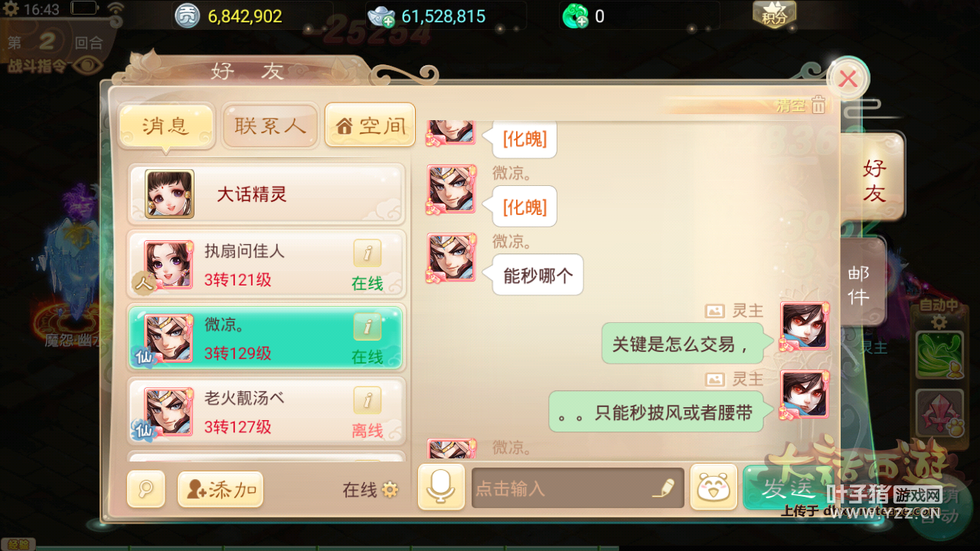Open the system settings gear beside the clock
This screenshot has width=980, height=551.
[11, 9]
